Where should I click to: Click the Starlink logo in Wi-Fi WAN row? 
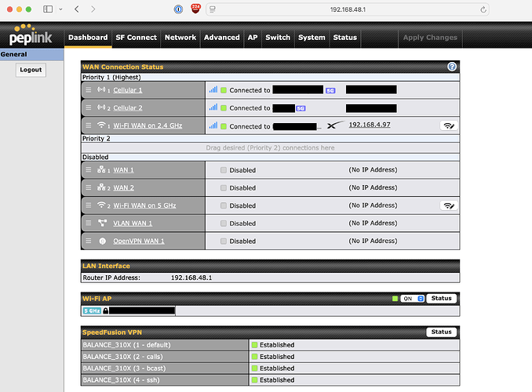[336, 125]
